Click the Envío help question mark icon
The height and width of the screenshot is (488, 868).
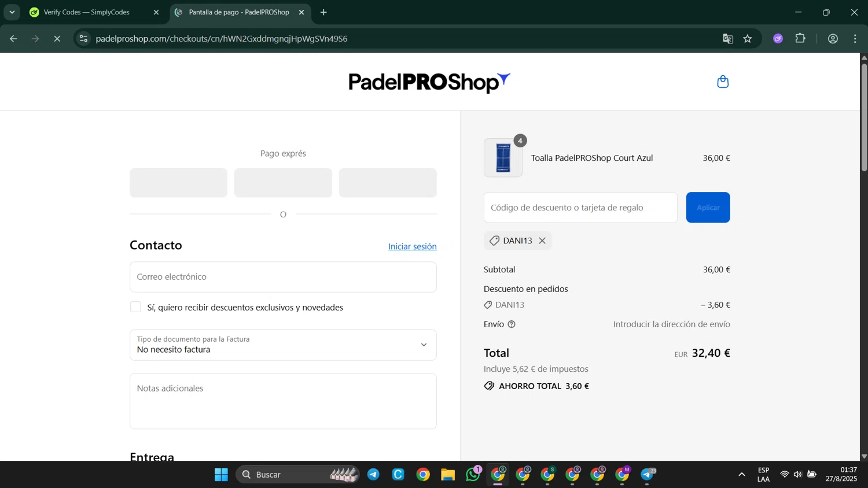pos(512,324)
